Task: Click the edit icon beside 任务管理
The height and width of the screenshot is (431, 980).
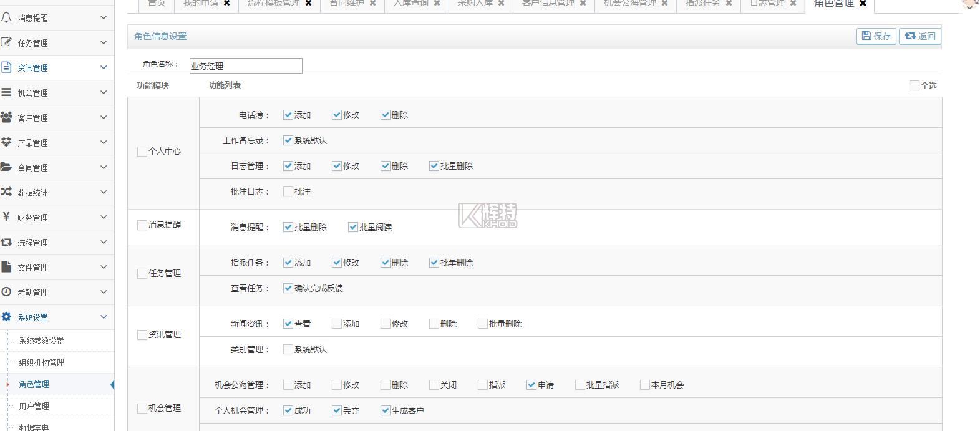Action: pos(6,42)
